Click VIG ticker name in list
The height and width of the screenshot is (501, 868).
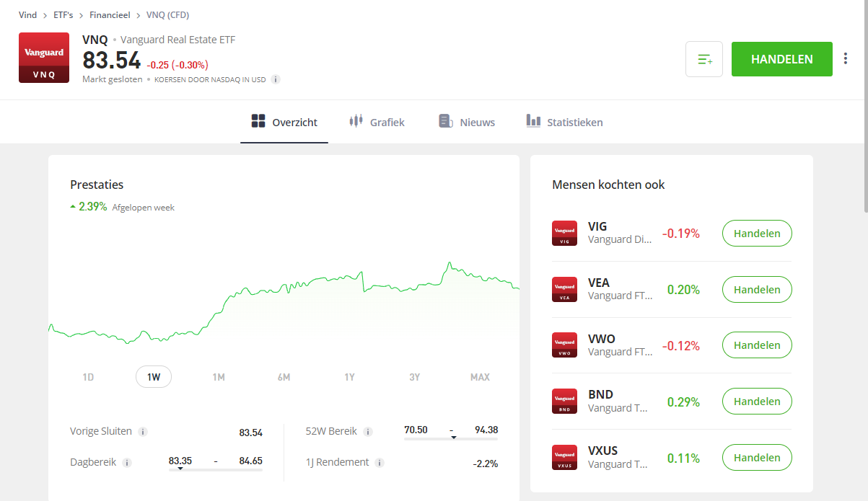tap(597, 226)
